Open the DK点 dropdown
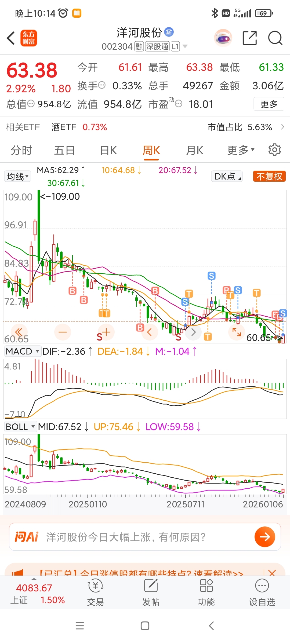This screenshot has height=644, width=290. pyautogui.click(x=227, y=176)
